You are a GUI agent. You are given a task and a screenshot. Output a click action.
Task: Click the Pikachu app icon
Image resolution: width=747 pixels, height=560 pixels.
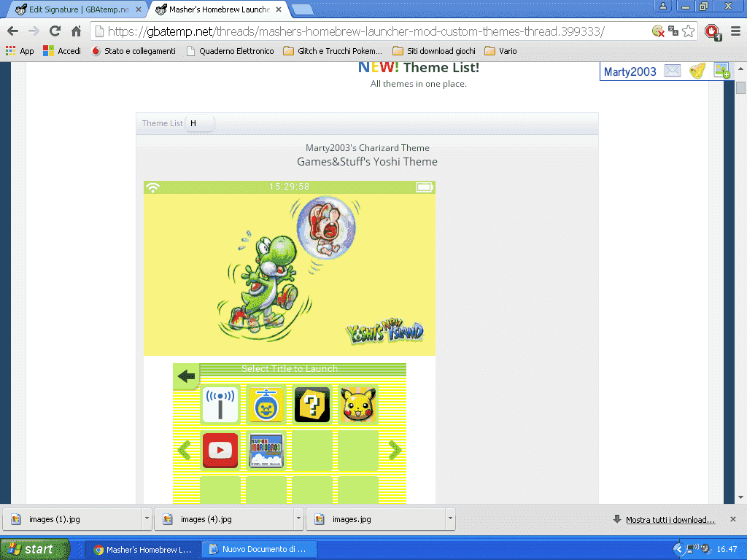pos(357,405)
